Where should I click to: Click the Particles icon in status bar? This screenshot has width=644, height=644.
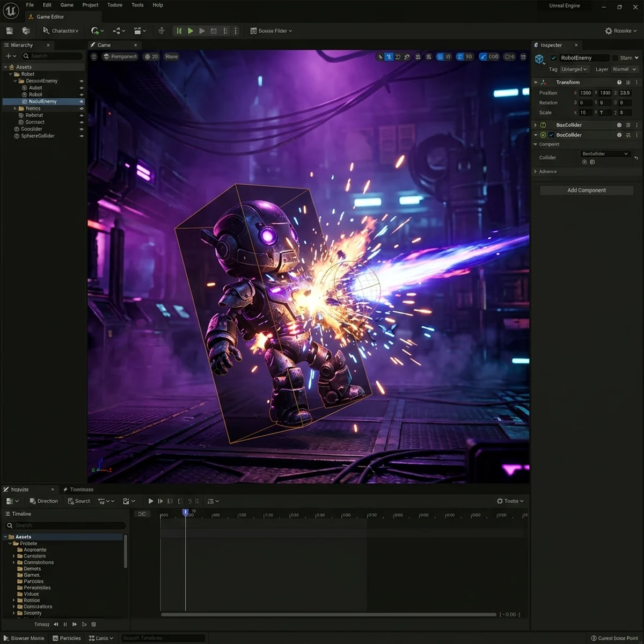pyautogui.click(x=55, y=638)
